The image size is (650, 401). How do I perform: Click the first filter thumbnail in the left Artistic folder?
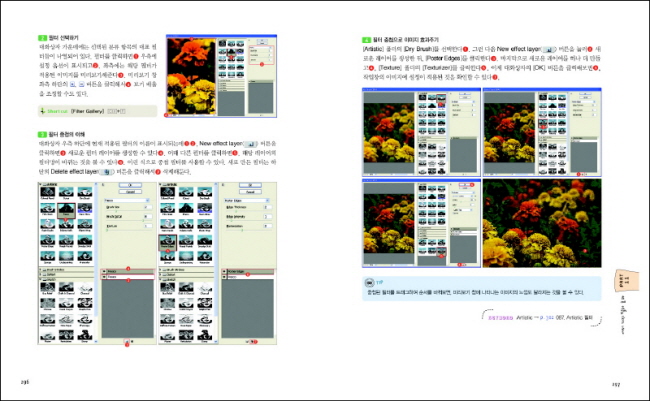[x=46, y=194]
